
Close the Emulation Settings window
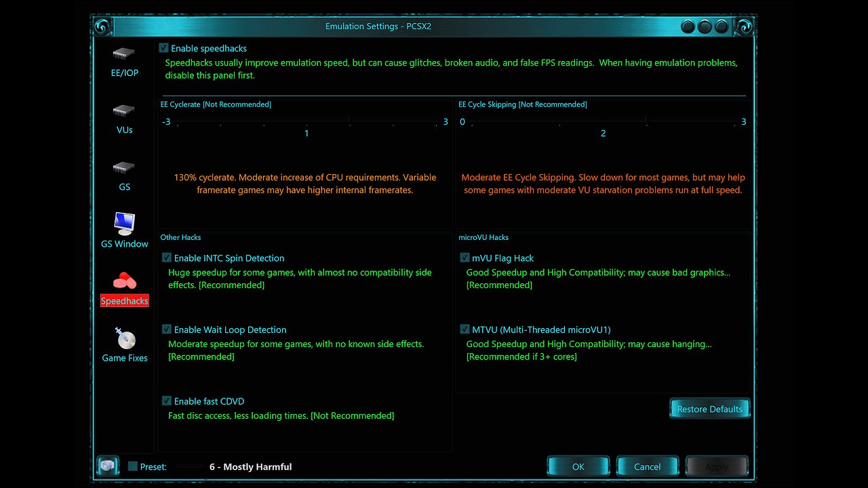(722, 26)
